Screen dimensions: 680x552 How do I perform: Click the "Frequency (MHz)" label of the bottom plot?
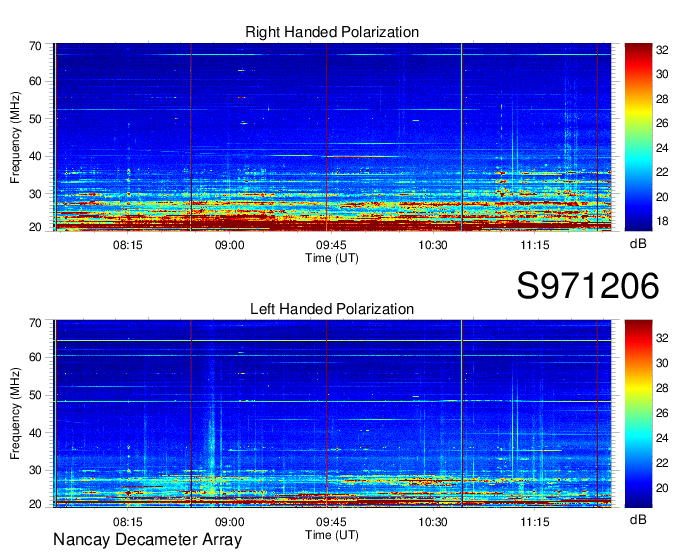15,414
